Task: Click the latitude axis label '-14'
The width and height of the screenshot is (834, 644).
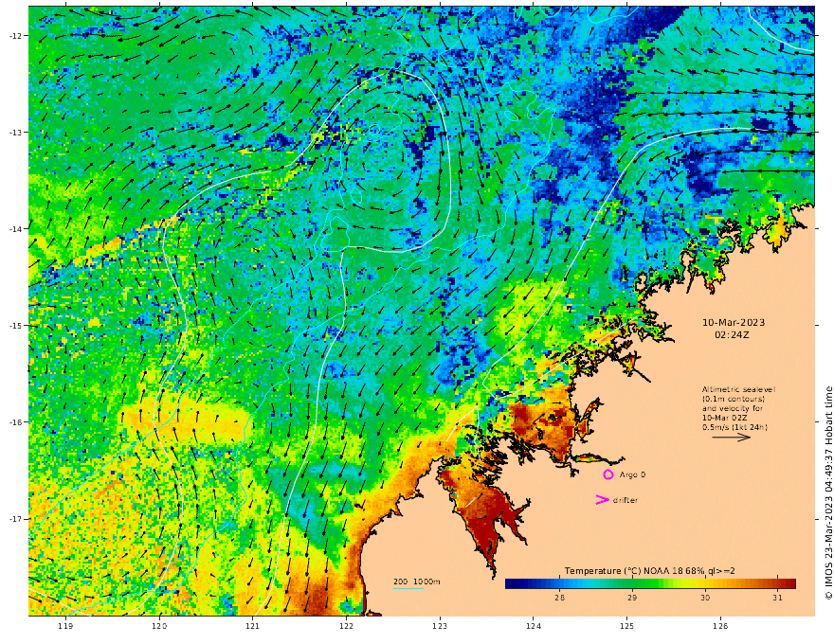Action: 15,229
